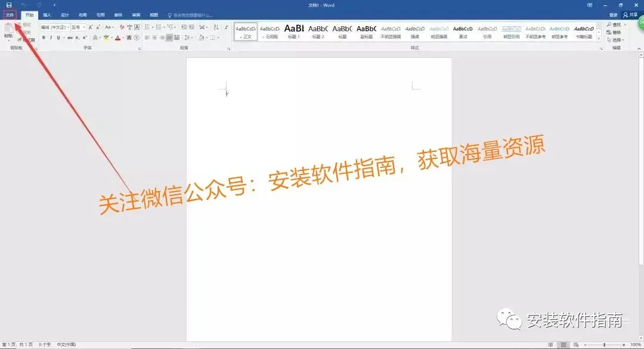Image resolution: width=644 pixels, height=349 pixels.
Task: Open the 审阅 (Review) ribbon tab
Action: click(x=136, y=15)
